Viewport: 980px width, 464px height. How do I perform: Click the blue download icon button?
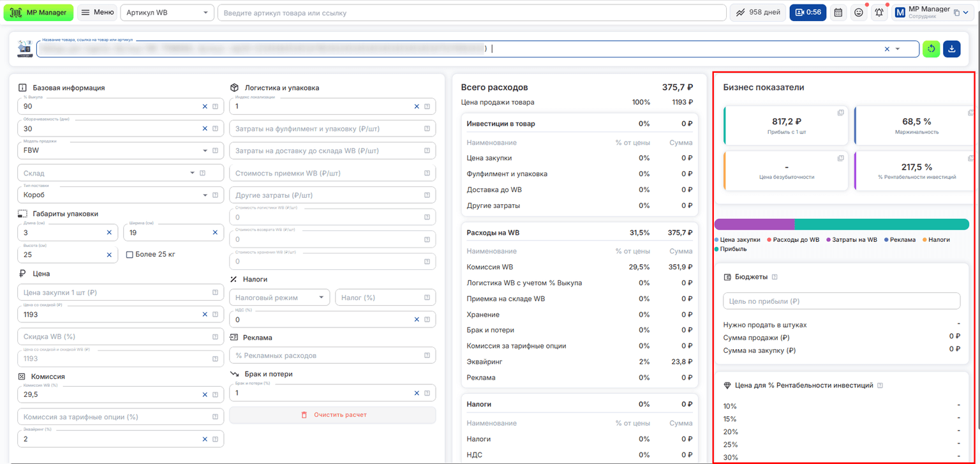[x=952, y=49]
